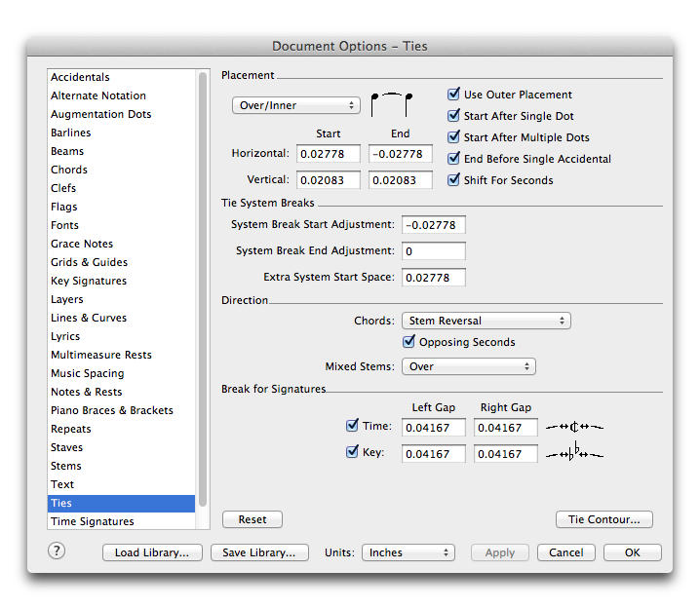Select Stems category
Viewport: 700px width, 608px height.
(x=122, y=466)
